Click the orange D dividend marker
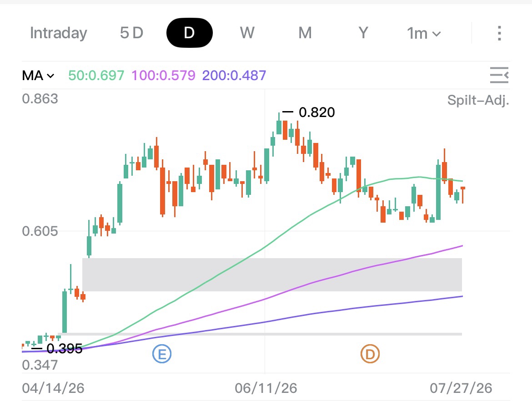 click(370, 354)
